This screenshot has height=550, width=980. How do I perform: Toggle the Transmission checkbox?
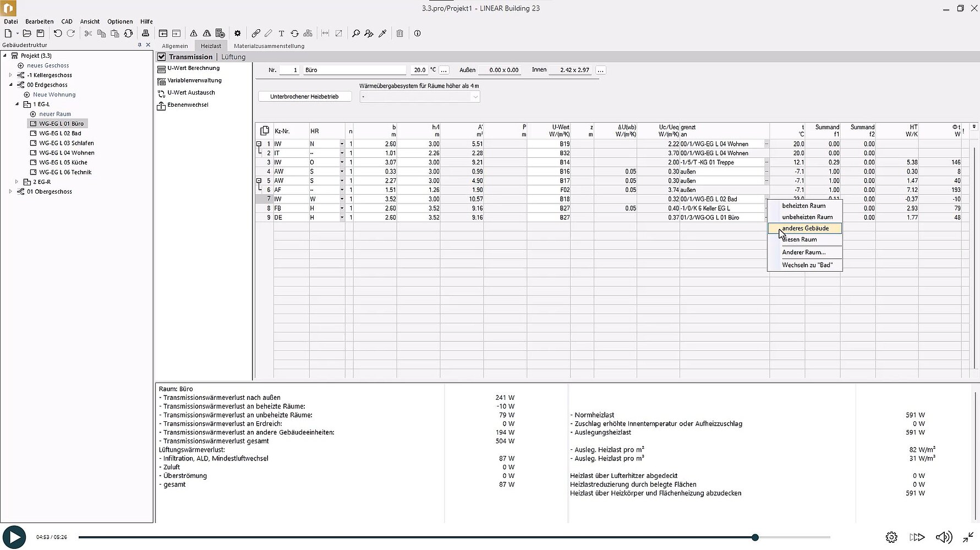[161, 57]
